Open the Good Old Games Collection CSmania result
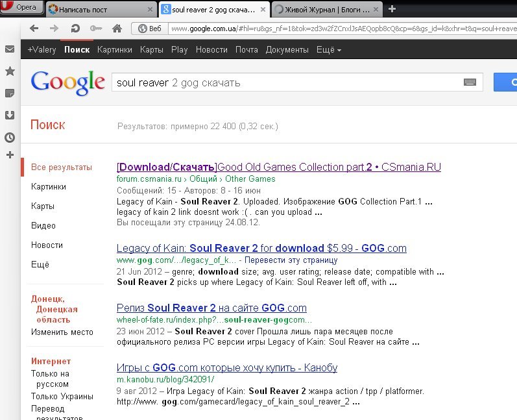Image resolution: width=517 pixels, height=420 pixels. click(279, 167)
